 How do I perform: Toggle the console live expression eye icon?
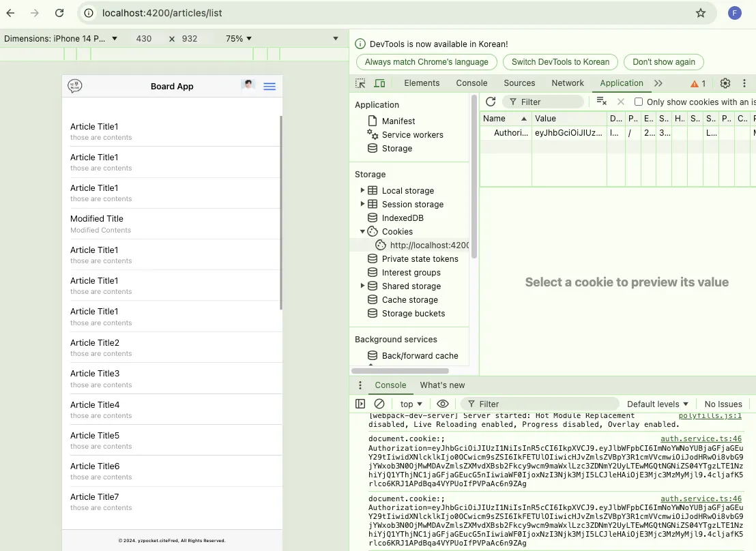click(443, 404)
